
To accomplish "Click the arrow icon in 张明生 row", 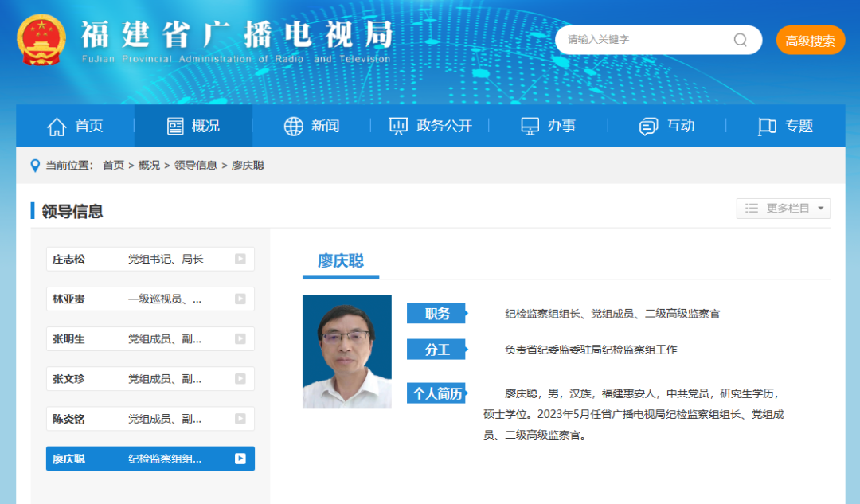I will pyautogui.click(x=240, y=339).
